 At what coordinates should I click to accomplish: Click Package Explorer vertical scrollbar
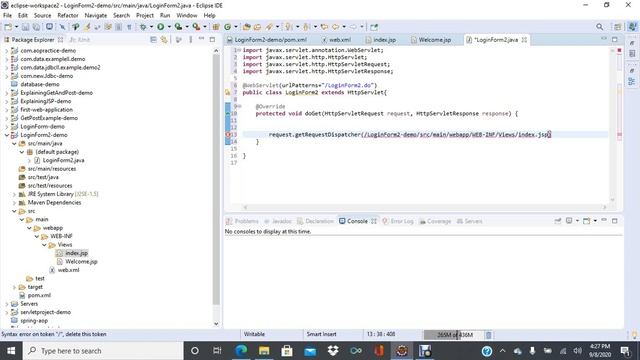click(x=216, y=180)
